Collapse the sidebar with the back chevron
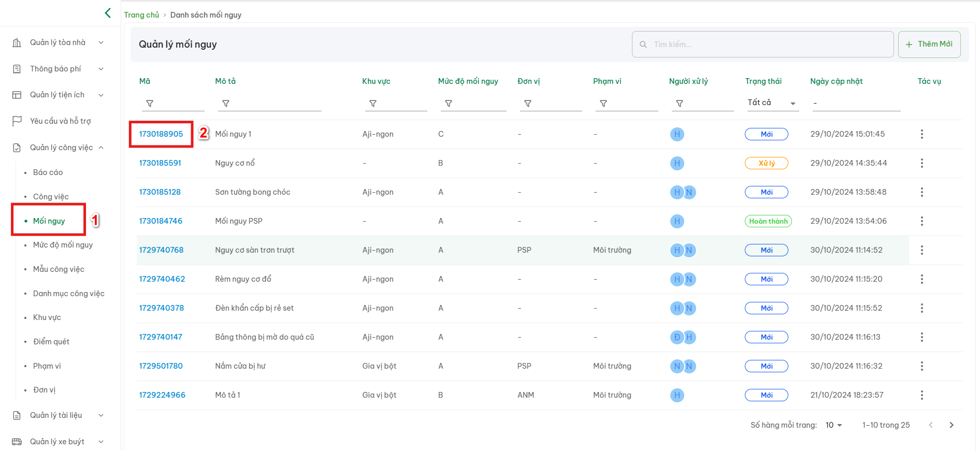 (108, 13)
